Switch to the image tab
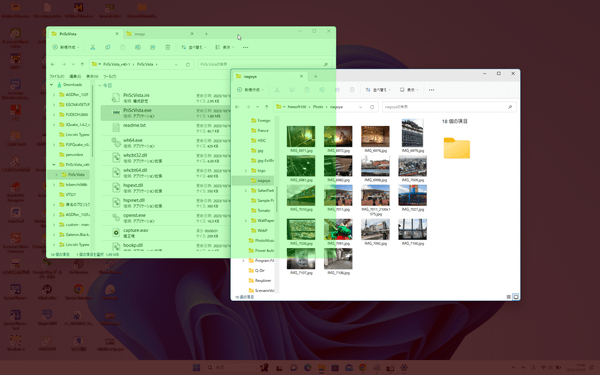Viewport: 600px width, 375px height. click(161, 34)
